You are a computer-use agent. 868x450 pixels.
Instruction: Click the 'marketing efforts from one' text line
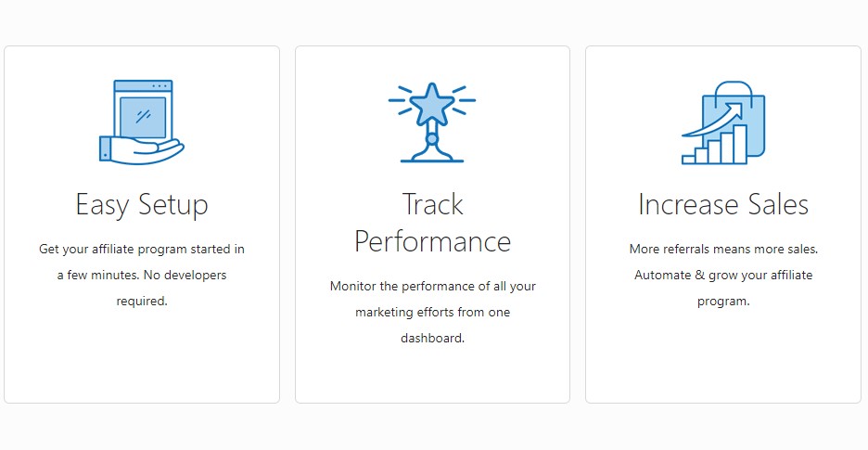tap(433, 312)
